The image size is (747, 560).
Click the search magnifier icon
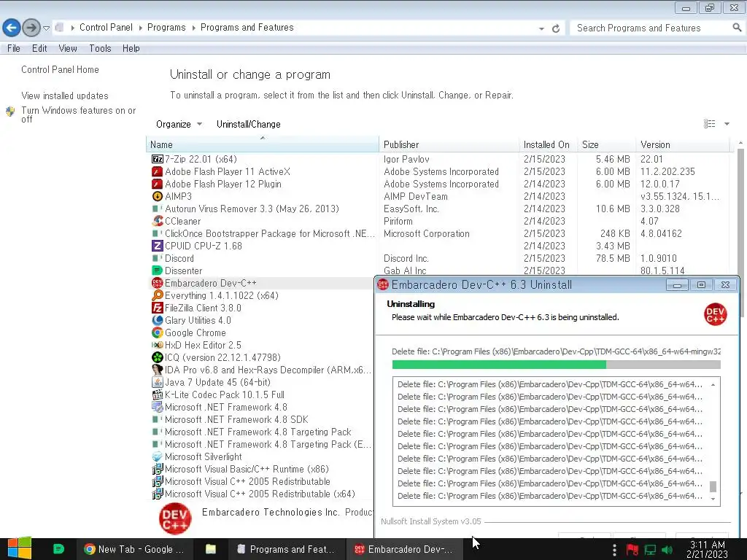click(737, 28)
